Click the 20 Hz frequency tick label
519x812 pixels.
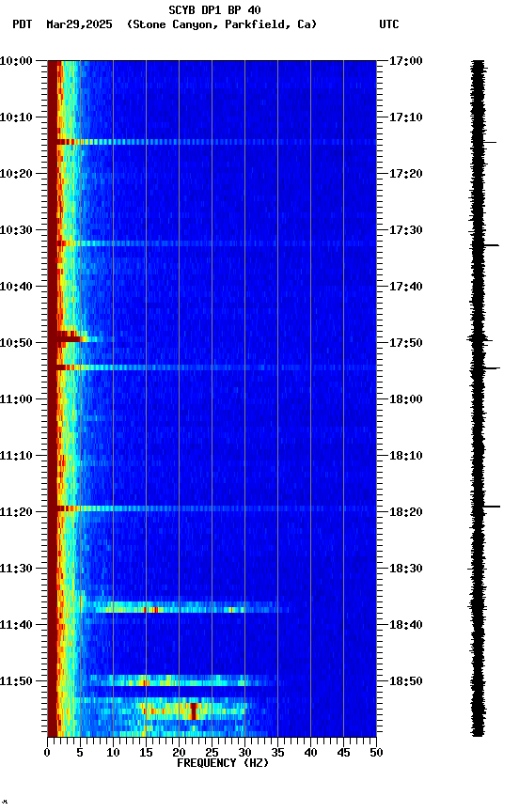coord(179,753)
